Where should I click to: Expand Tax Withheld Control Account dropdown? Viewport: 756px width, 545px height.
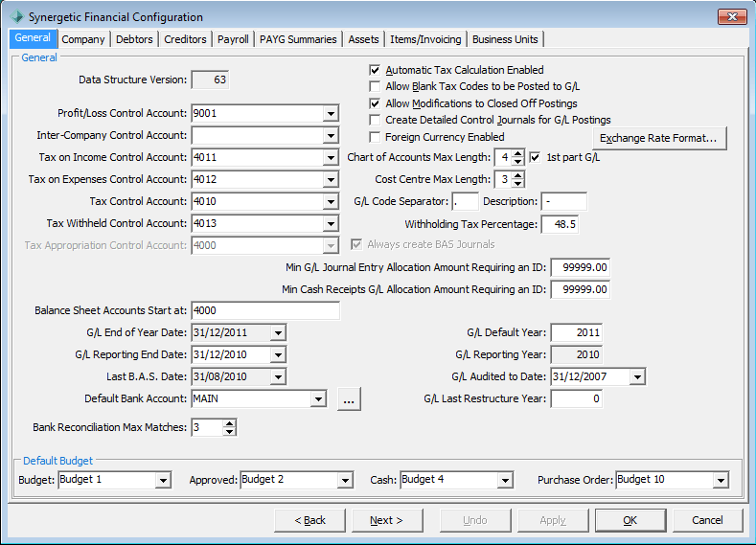pos(331,223)
